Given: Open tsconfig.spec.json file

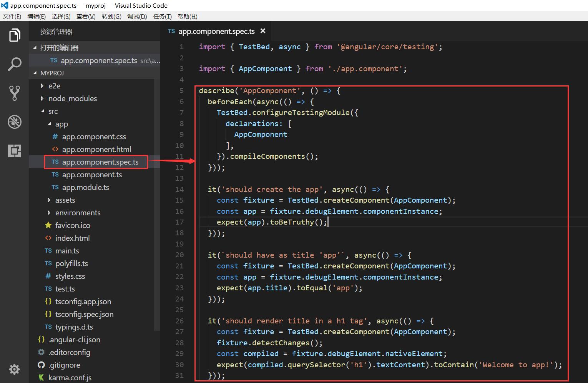Looking at the screenshot, I should pyautogui.click(x=91, y=314).
